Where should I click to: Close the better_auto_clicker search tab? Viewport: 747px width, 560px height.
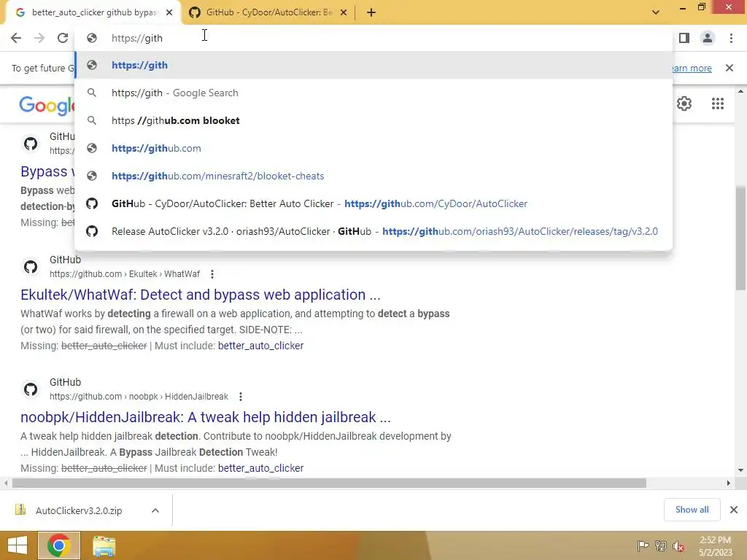pos(169,13)
